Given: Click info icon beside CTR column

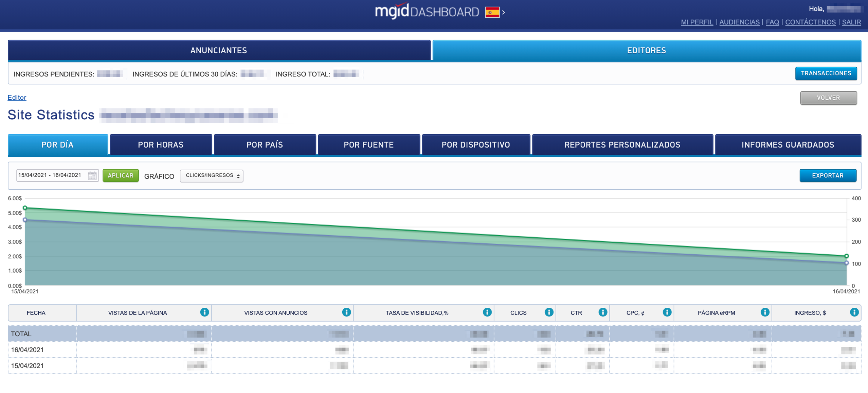Looking at the screenshot, I should (x=602, y=312).
